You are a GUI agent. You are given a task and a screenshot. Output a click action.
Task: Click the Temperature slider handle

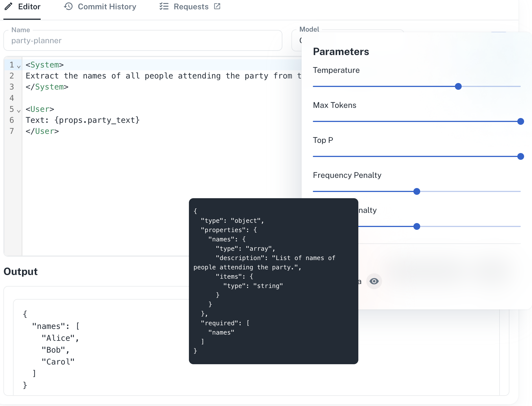click(x=458, y=86)
